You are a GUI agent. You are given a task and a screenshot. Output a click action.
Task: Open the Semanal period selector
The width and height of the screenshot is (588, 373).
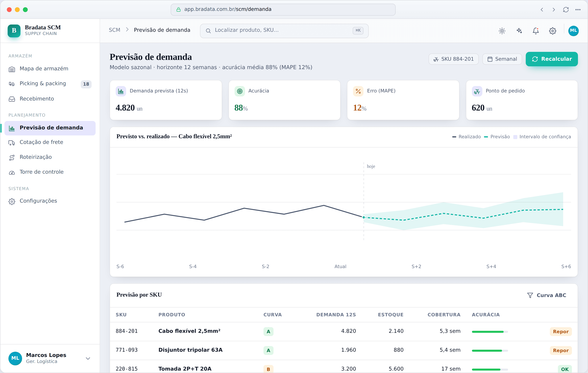point(502,59)
